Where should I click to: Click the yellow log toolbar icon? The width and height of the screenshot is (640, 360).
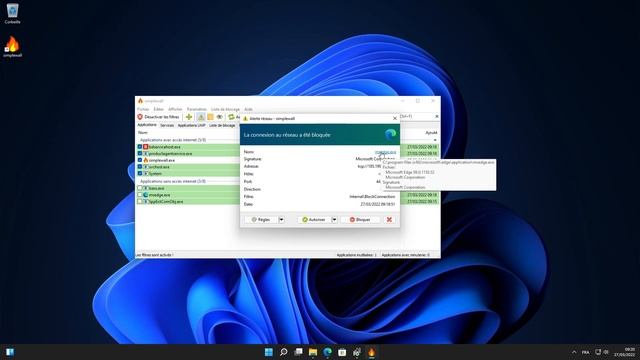coord(210,117)
